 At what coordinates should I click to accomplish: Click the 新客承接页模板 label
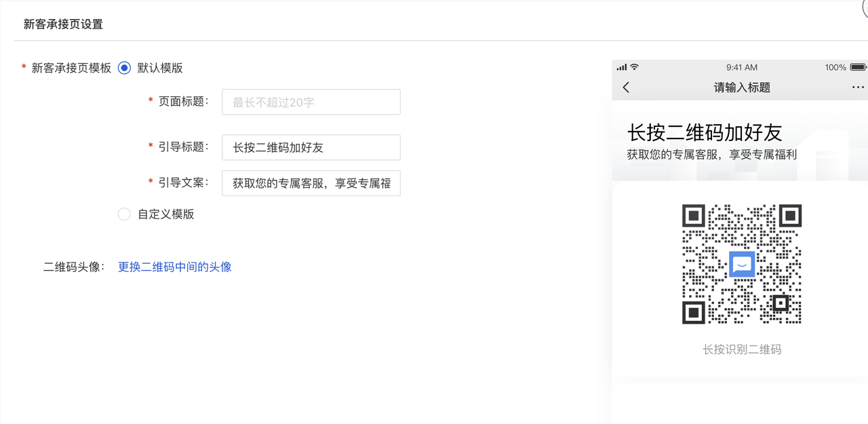[x=71, y=68]
